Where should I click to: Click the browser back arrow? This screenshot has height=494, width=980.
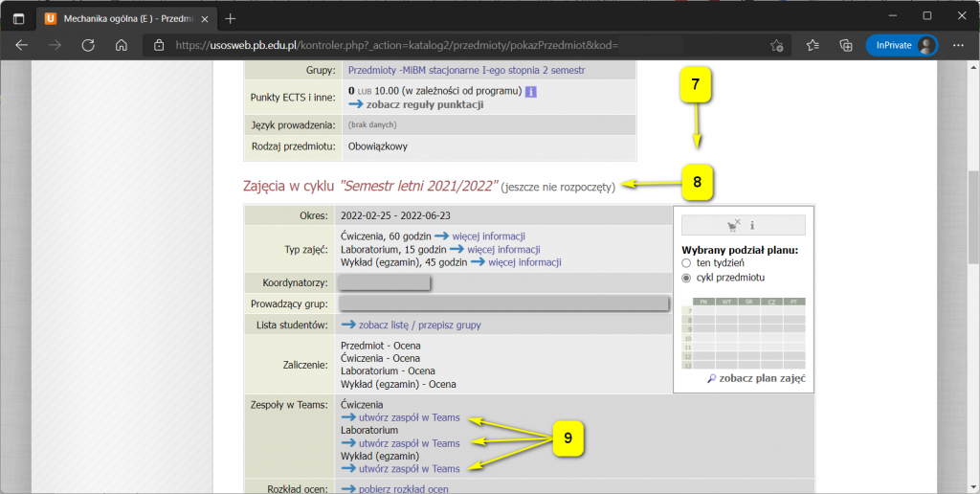22,45
